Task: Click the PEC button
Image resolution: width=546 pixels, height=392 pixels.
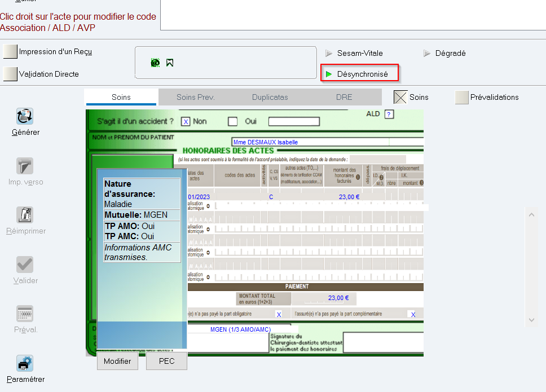Action: click(166, 361)
